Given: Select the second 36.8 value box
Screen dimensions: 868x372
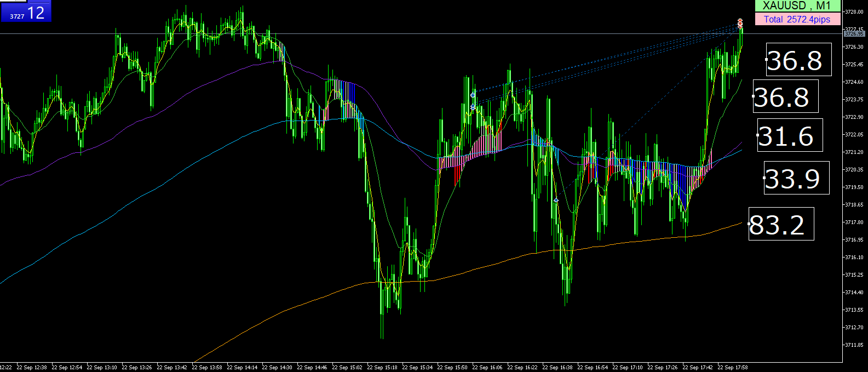Looking at the screenshot, I should (785, 96).
